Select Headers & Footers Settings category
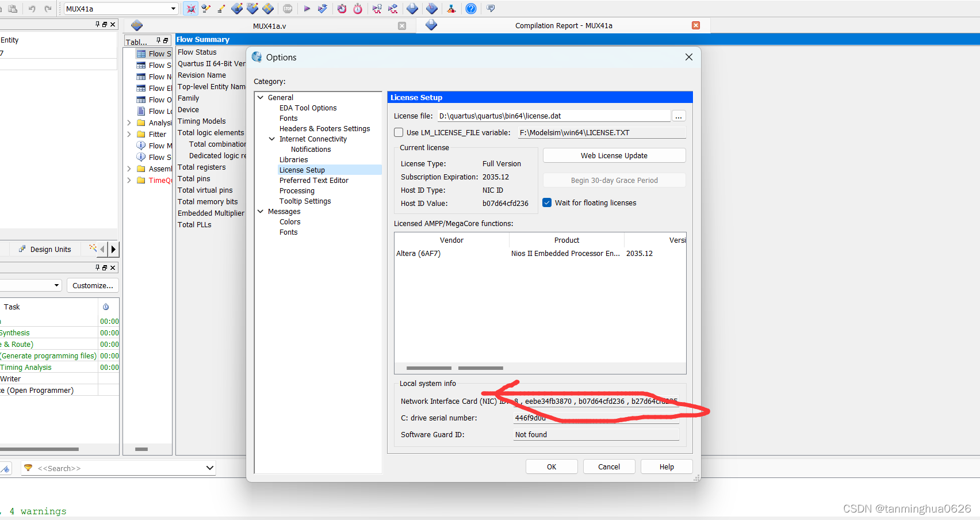This screenshot has width=980, height=520. pos(324,128)
